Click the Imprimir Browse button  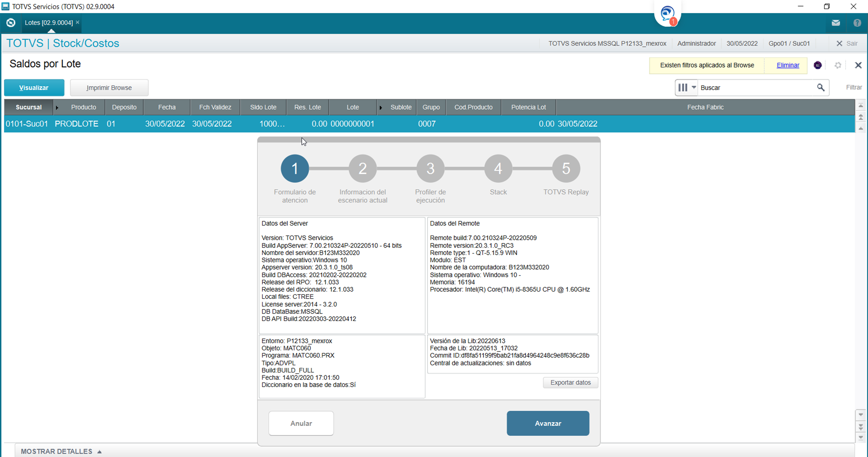[109, 88]
